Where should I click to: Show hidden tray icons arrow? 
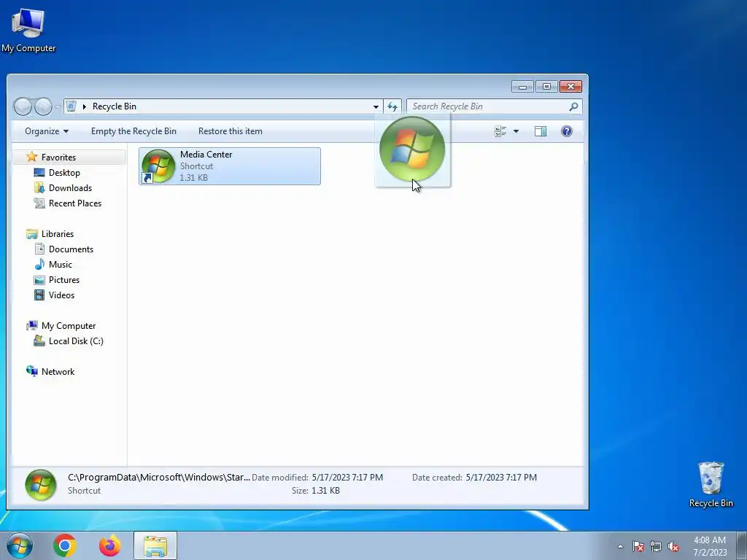[620, 546]
